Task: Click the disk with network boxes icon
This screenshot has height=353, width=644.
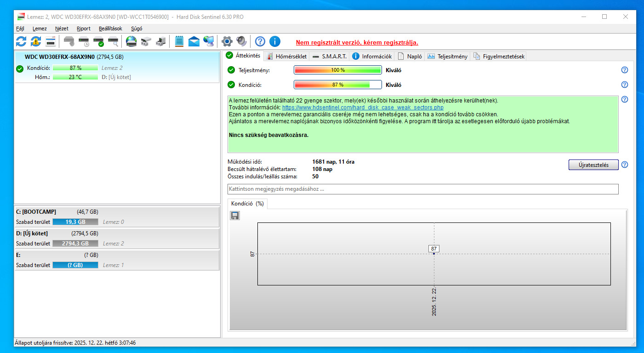Action: [x=146, y=42]
